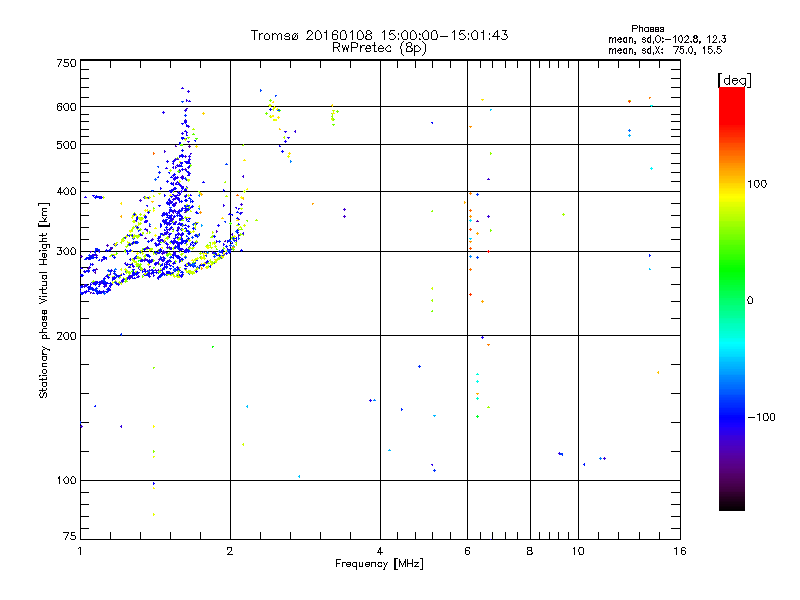Click the y-axis '300' tick label
The height and width of the screenshot is (600, 800).
[x=66, y=252]
